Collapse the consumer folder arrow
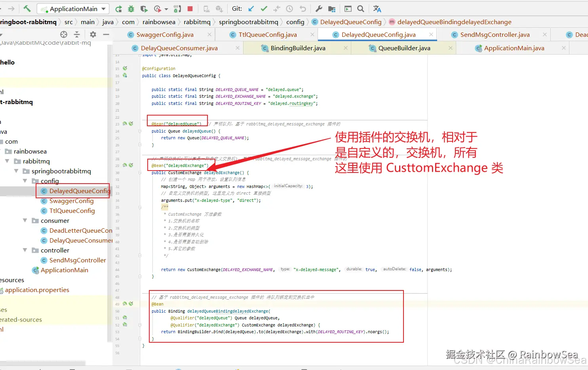The height and width of the screenshot is (370, 588). (25, 220)
